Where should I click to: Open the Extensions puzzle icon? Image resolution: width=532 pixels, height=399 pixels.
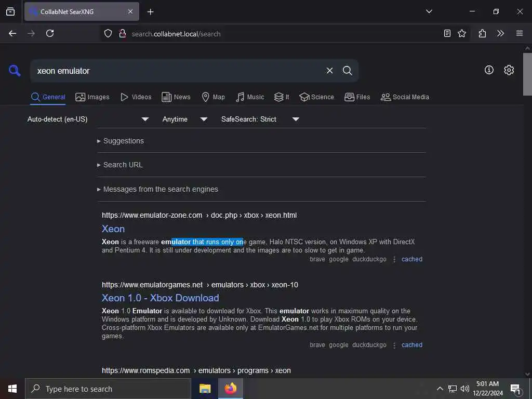(x=482, y=33)
